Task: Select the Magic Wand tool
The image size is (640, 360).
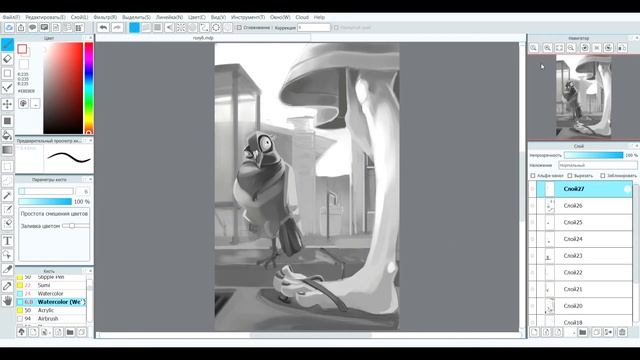Action: pyautogui.click(x=7, y=196)
